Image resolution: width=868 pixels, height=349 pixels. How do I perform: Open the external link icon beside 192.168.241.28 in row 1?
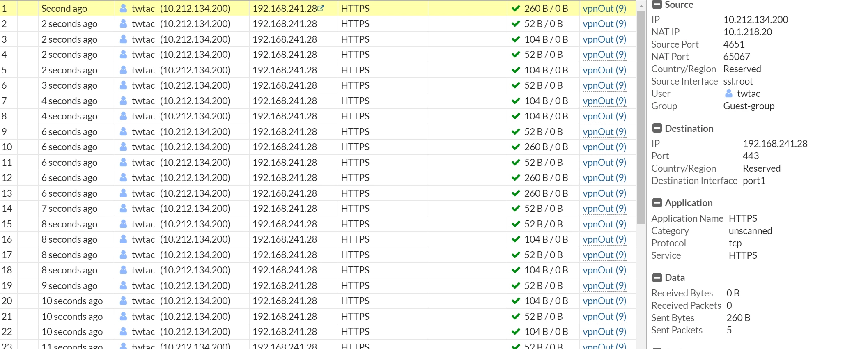[x=321, y=8]
